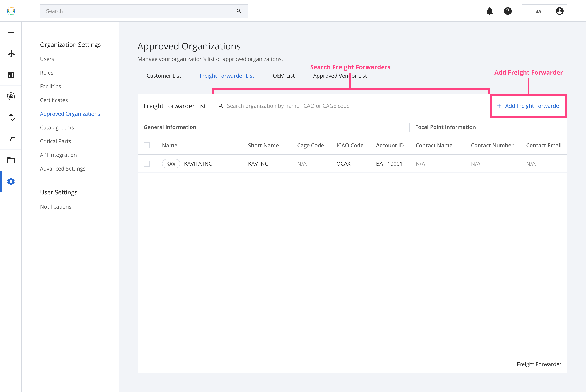Switch to the Approved Vendor List tab
This screenshot has width=586, height=392.
(x=340, y=76)
